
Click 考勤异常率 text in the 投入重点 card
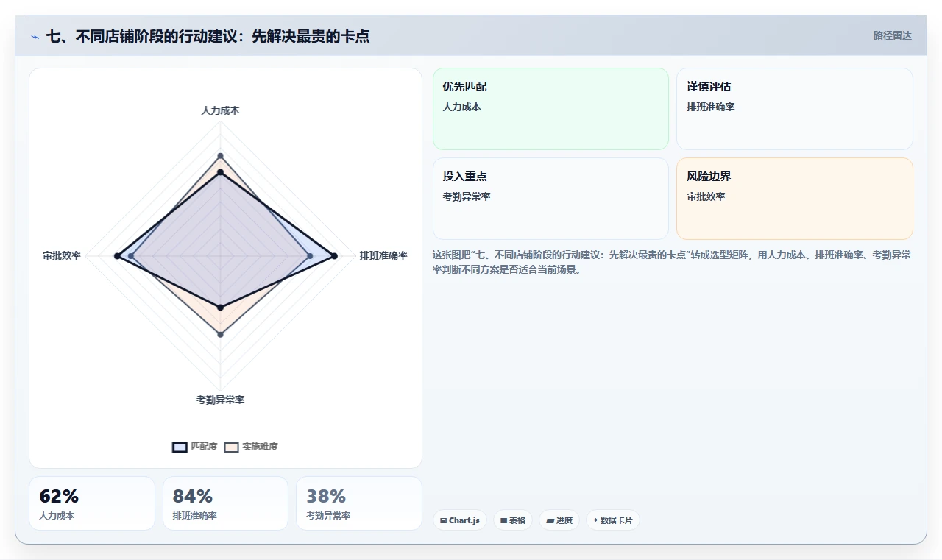pos(467,196)
